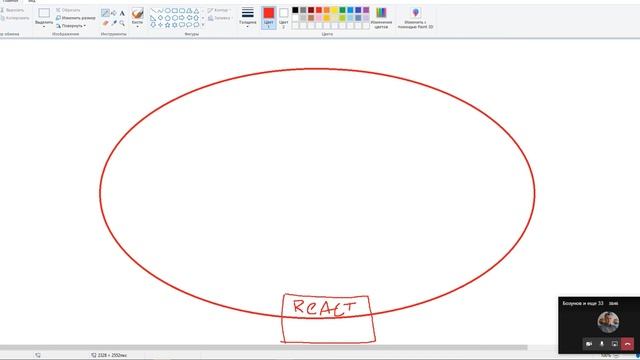Open the shape Outline dropdown
640x360 pixels.
(219, 10)
